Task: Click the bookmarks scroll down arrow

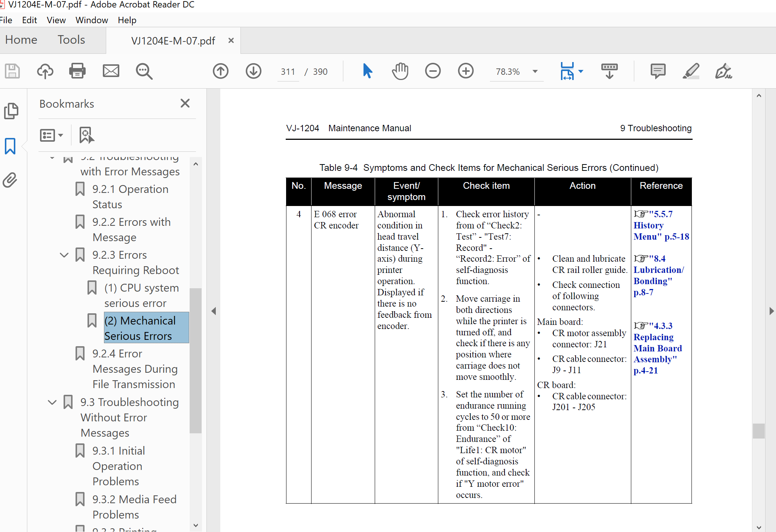Action: pos(196,525)
